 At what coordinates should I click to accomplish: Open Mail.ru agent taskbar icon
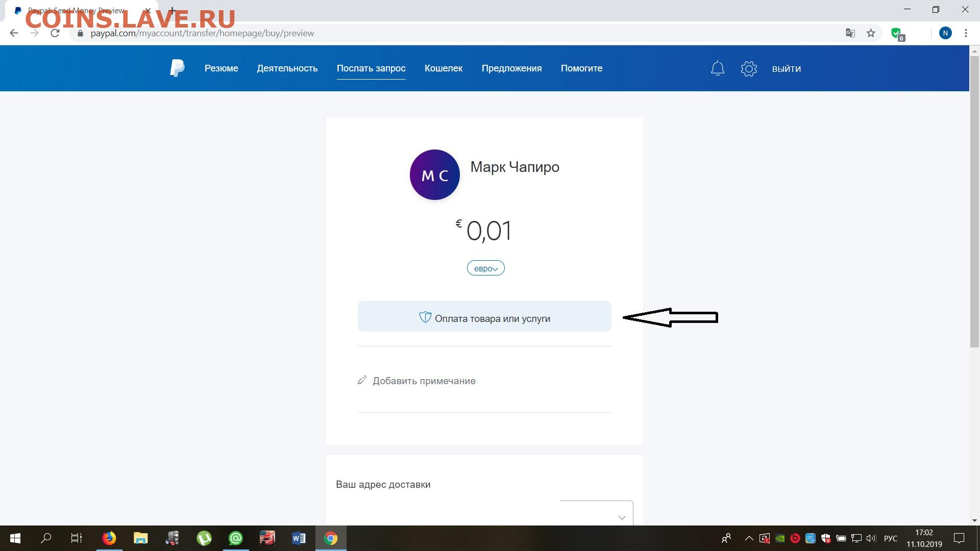pos(235,538)
